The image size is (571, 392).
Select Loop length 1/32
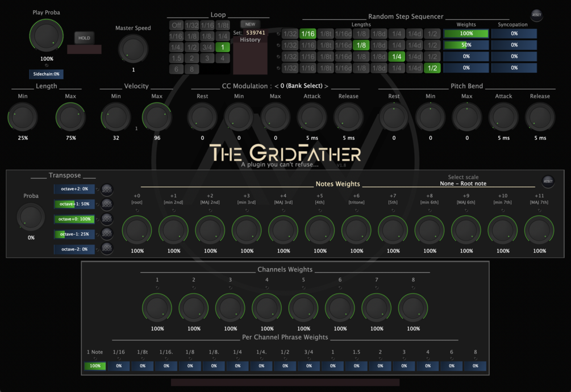pos(192,25)
